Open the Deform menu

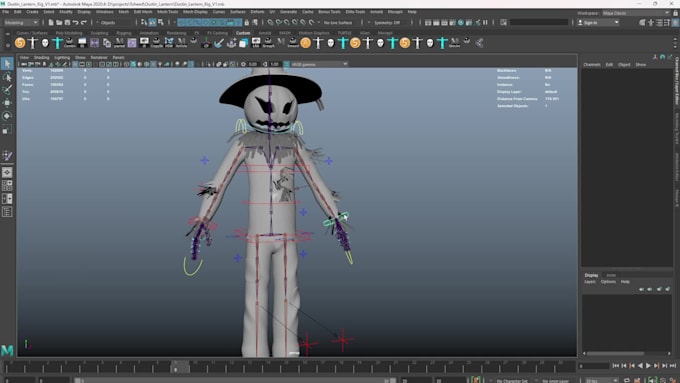click(x=257, y=12)
